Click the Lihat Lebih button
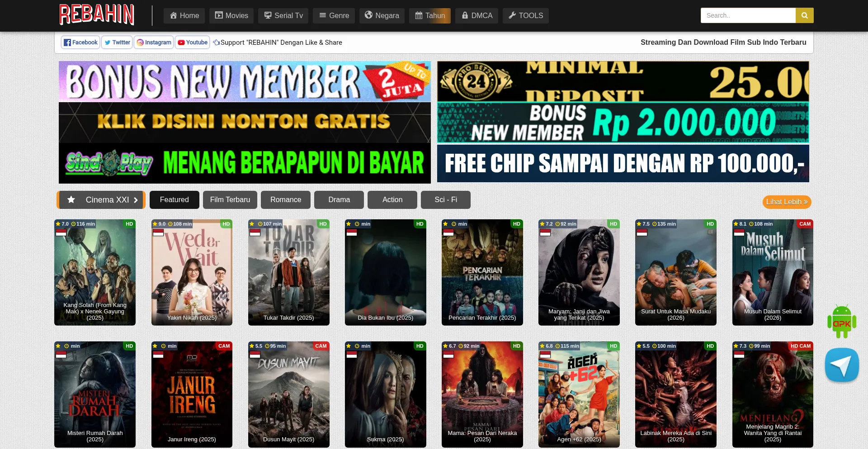 pos(787,202)
